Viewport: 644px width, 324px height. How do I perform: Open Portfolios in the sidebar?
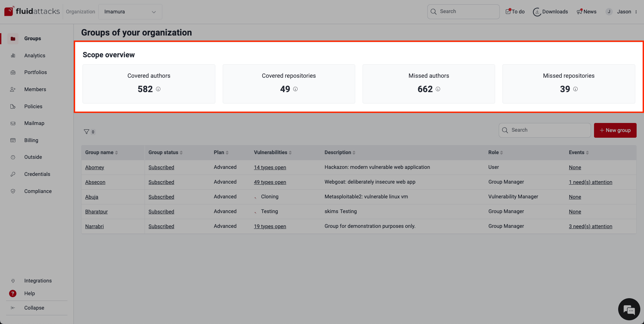click(36, 72)
